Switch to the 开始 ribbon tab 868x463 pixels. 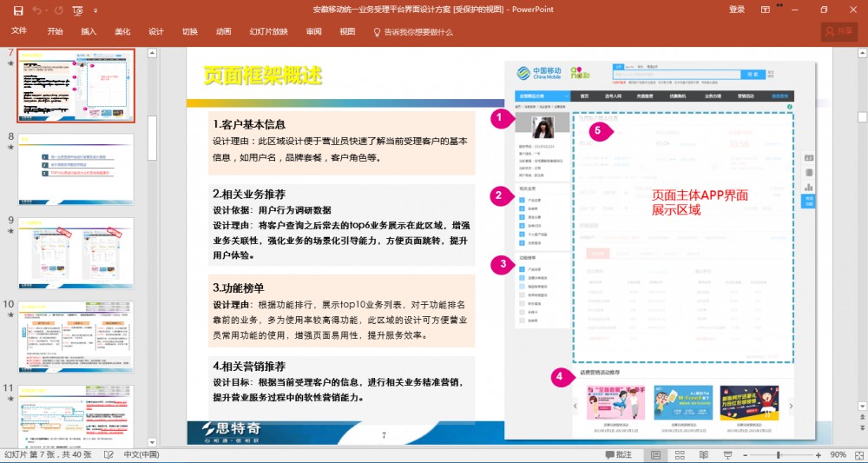(x=55, y=31)
